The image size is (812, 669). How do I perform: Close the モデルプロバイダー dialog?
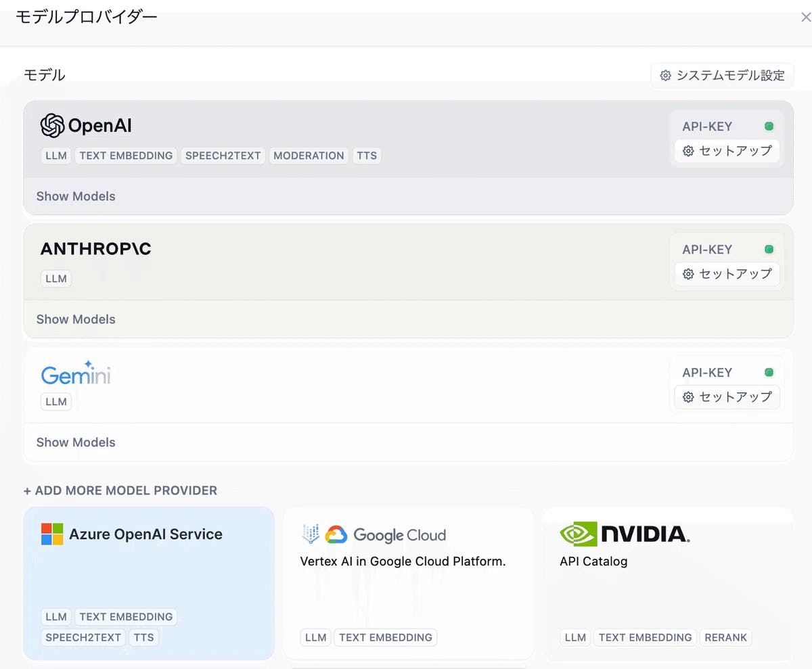coord(805,18)
